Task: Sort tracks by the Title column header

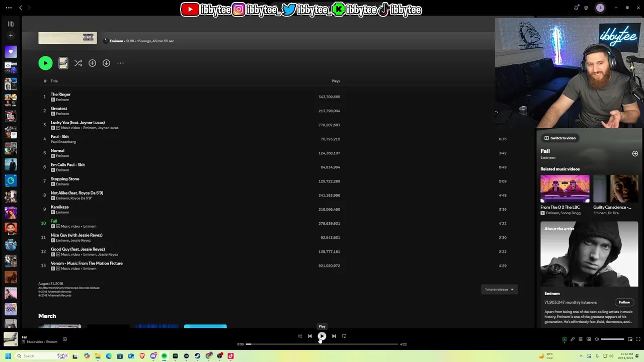Action: click(54, 81)
